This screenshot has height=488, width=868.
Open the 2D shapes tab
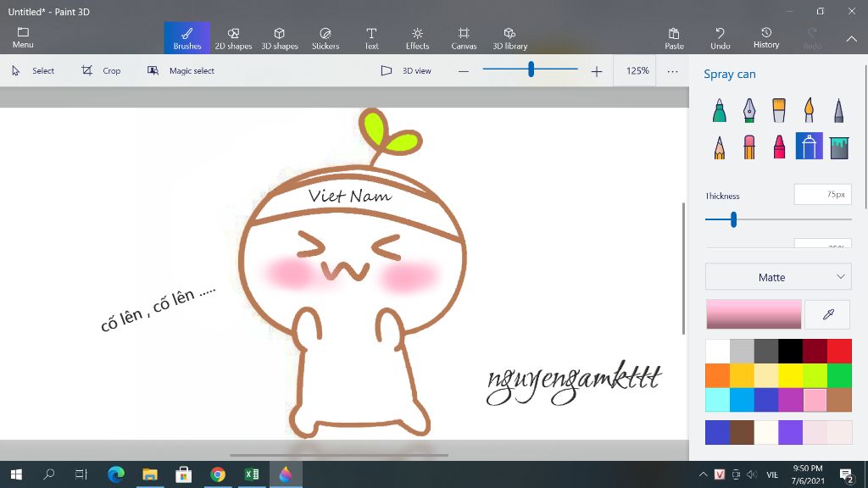pyautogui.click(x=233, y=38)
